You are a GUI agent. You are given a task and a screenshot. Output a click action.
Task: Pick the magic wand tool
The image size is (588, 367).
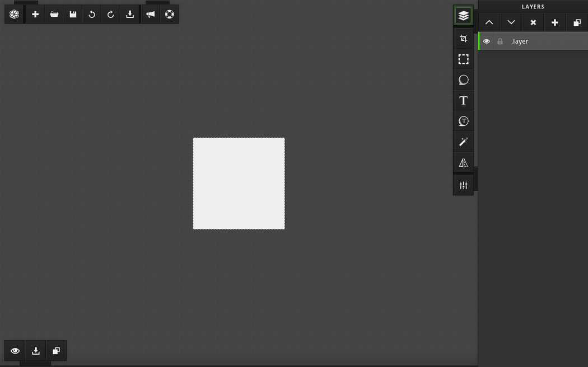coord(463,142)
